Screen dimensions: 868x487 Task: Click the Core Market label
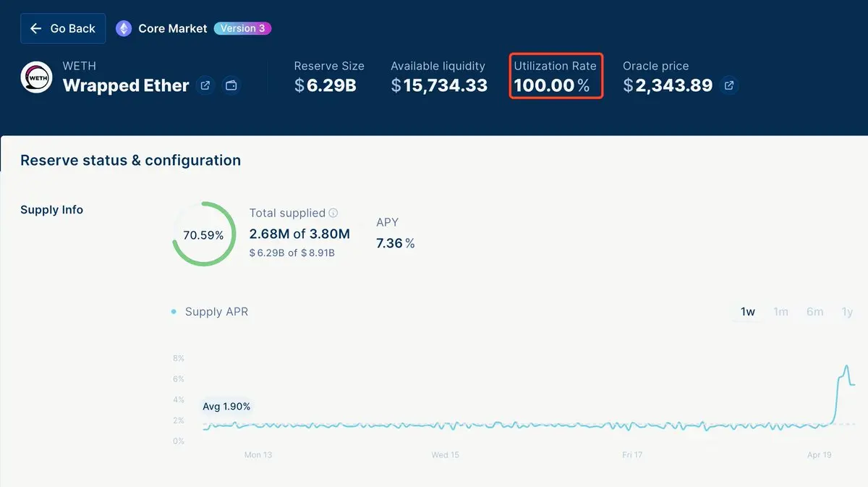tap(172, 28)
